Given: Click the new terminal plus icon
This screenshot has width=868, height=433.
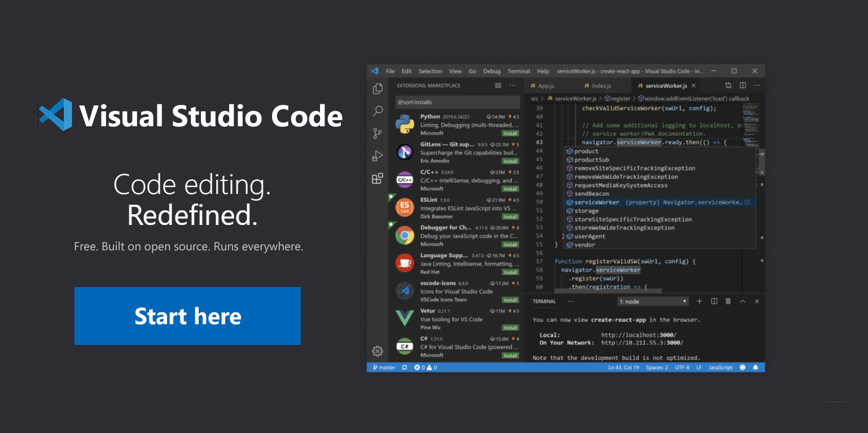Looking at the screenshot, I should pos(699,301).
